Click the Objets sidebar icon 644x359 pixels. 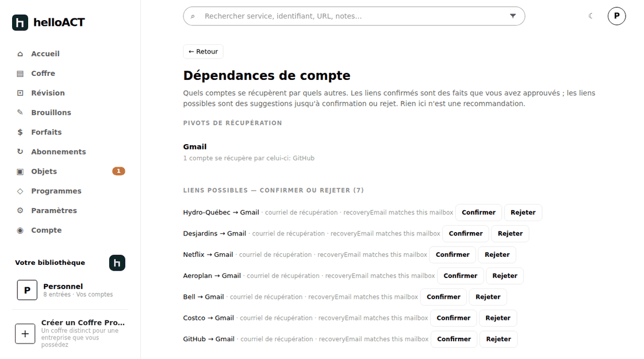[20, 172]
